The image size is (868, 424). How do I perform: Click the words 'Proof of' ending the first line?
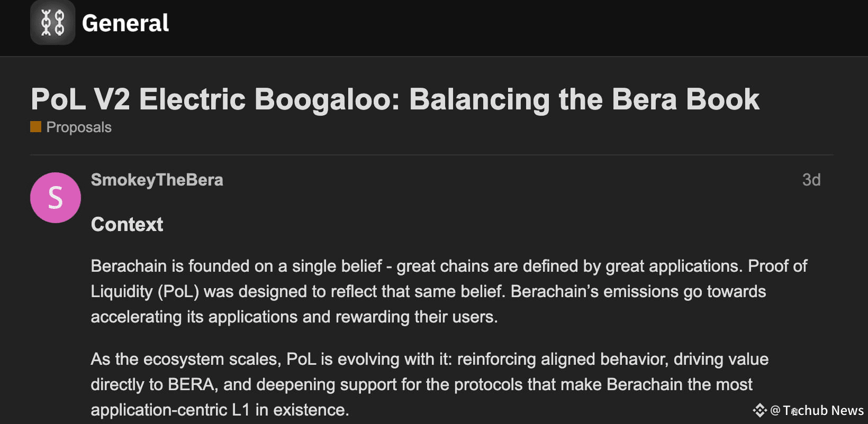click(777, 266)
